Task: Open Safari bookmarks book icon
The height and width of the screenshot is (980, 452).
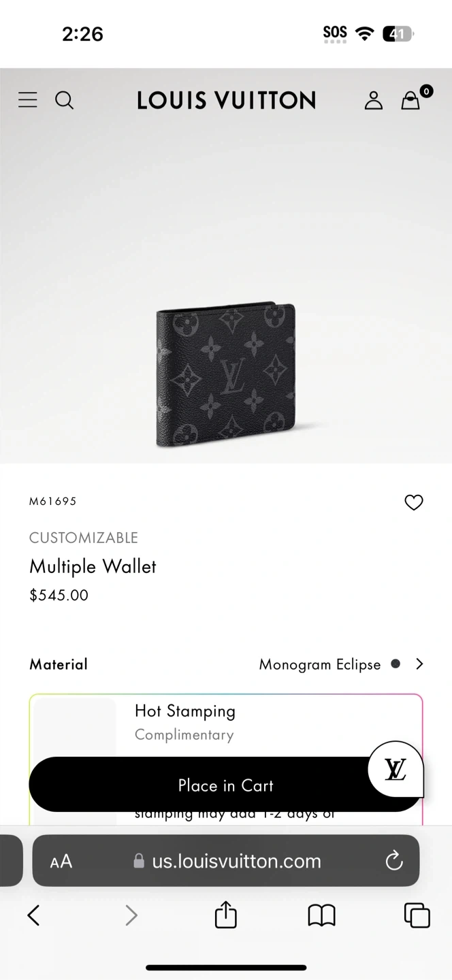Action: 322,915
